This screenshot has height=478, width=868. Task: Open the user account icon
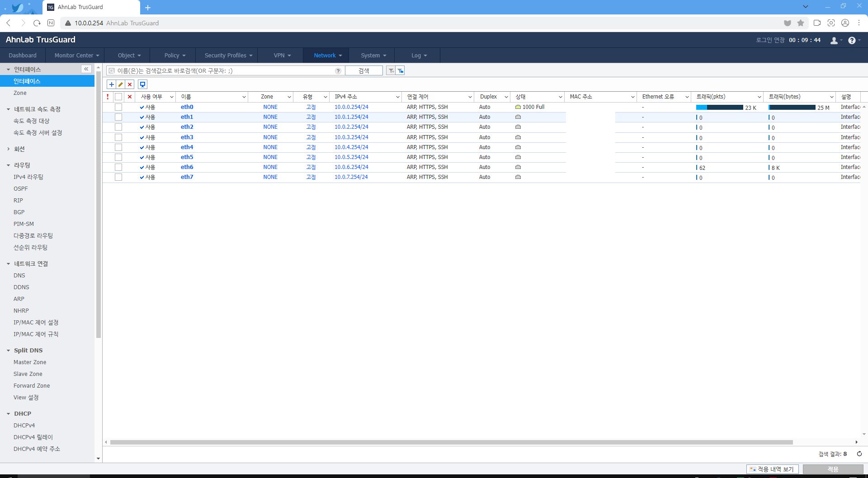(x=834, y=41)
